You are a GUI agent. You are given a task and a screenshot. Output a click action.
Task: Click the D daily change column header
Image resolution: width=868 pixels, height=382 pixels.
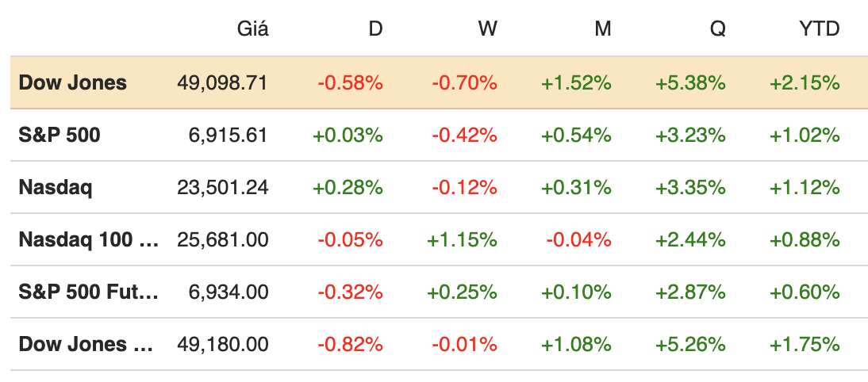375,30
